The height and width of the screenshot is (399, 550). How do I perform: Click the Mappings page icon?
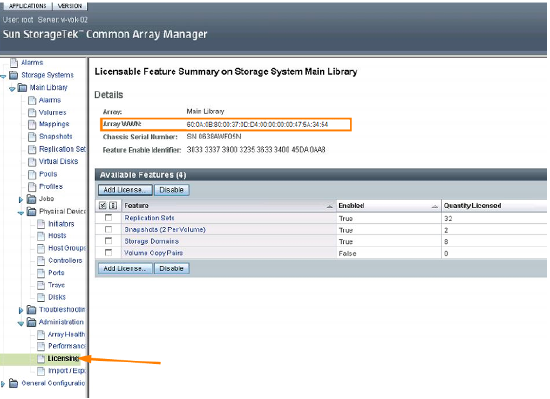click(32, 124)
